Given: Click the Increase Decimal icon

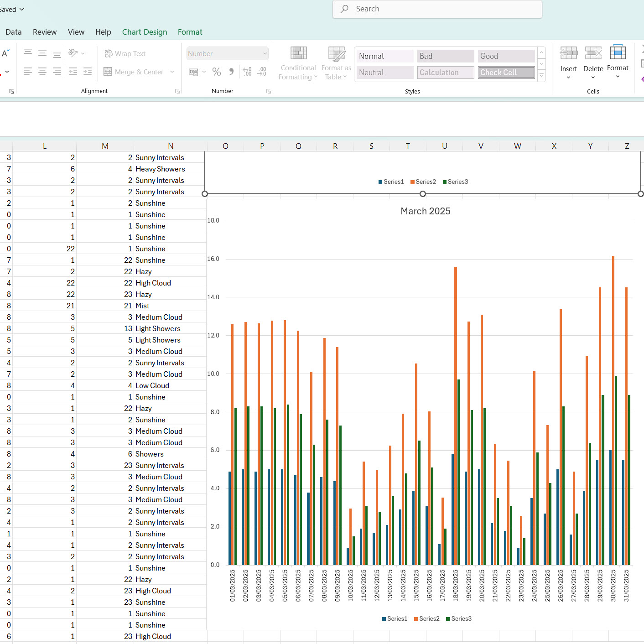Looking at the screenshot, I should tap(247, 72).
